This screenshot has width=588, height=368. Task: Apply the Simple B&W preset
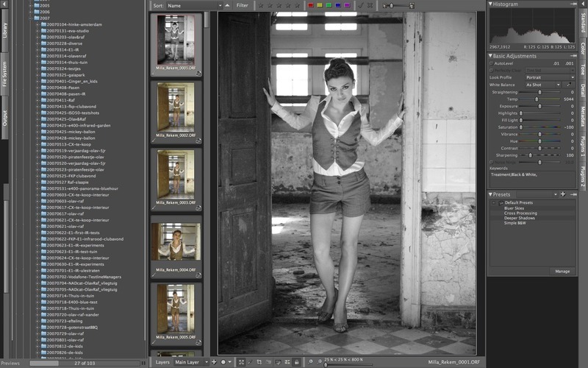click(514, 223)
